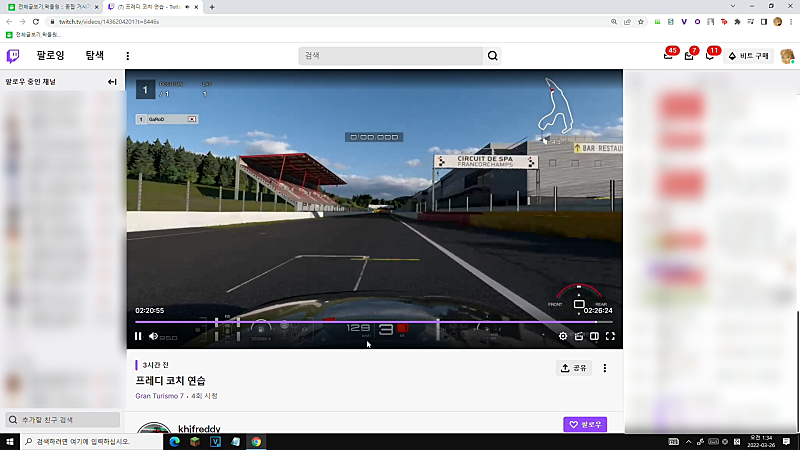Click the search magnifier button
This screenshot has height=450, width=800.
(x=492, y=56)
